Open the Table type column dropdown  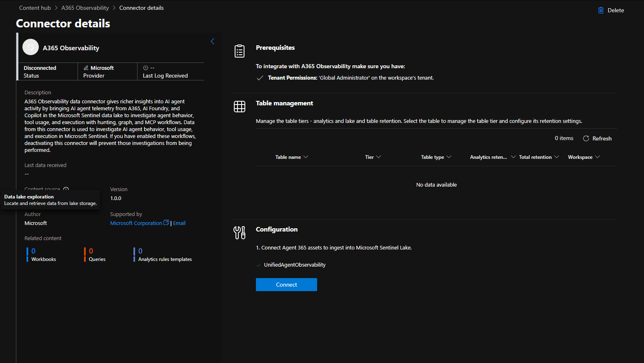click(x=449, y=157)
